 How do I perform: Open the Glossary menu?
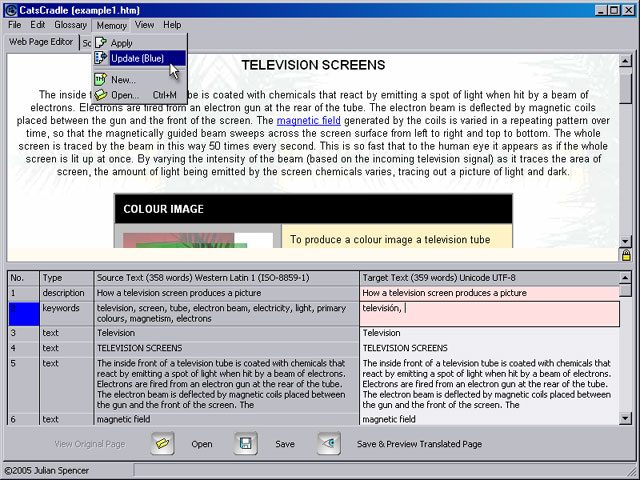71,25
